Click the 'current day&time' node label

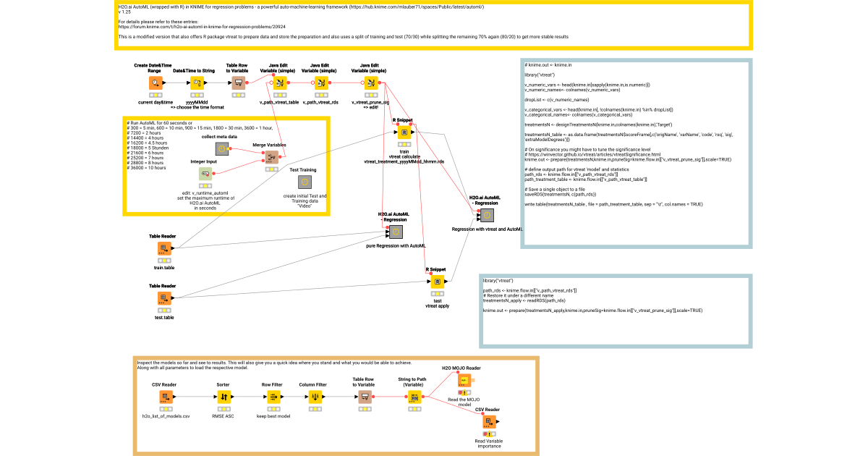(155, 103)
